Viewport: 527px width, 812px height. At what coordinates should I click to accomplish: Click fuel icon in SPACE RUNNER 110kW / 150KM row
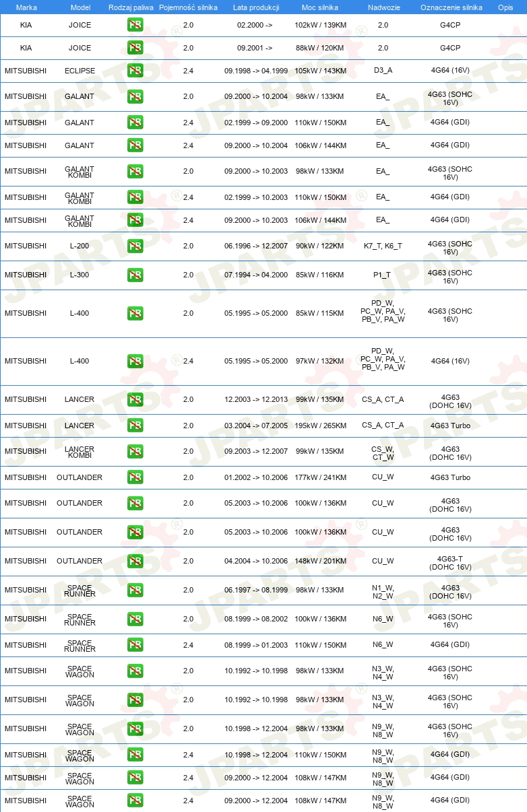coord(135,646)
